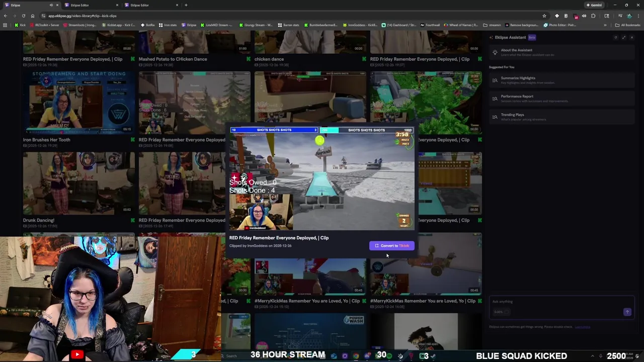This screenshot has width=644, height=362.
Task: Expand the Eklipse Assistant panel
Action: (624, 37)
